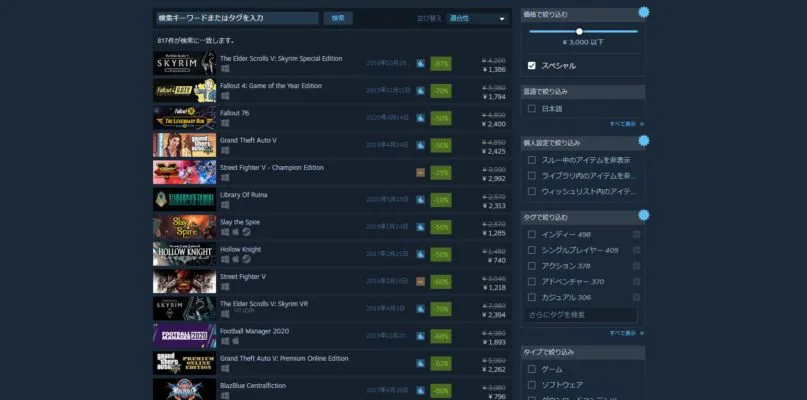The width and height of the screenshot is (807, 400).
Task: Click the review icon in Skyrim VR row
Action: [420, 309]
